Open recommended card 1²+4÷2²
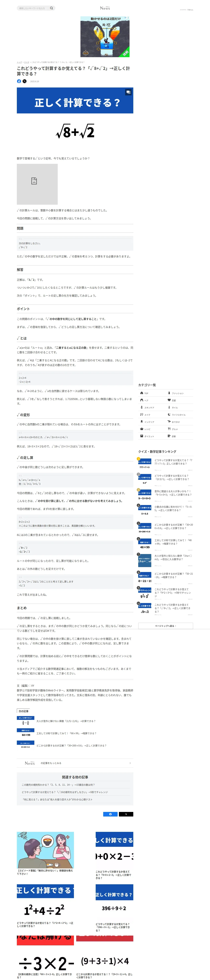210x980 pixels. point(45,906)
